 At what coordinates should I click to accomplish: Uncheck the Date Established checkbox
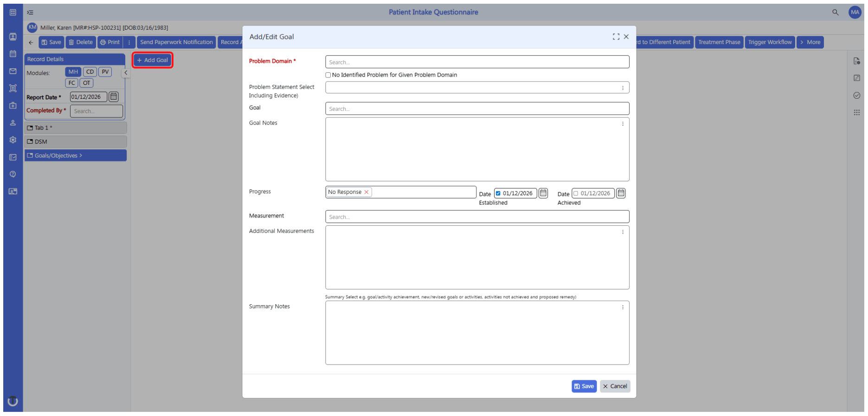point(498,193)
